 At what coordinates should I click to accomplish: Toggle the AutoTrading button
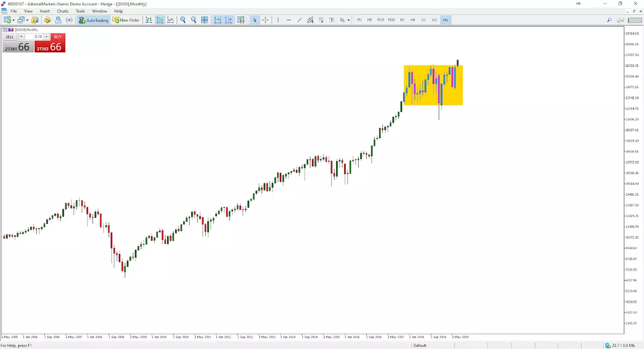tap(94, 20)
